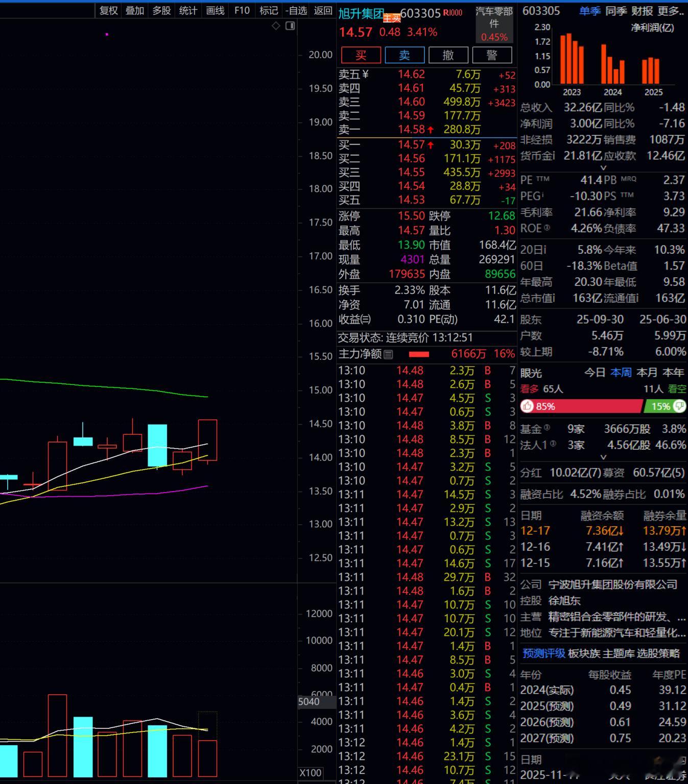Viewport: 688px width, 784px height.
Task: Open the 统计 statistics tool
Action: pyautogui.click(x=188, y=11)
